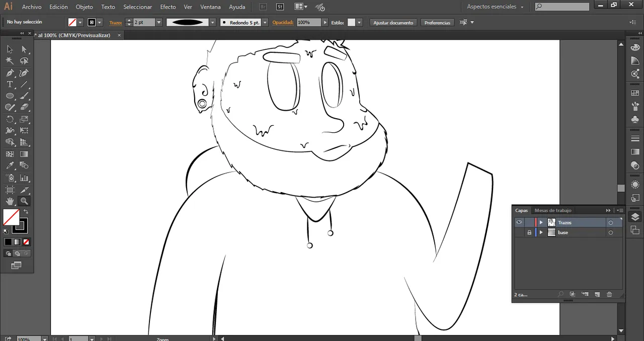Click the Ajustar documento button
Screen dimensions: 644x341
pos(393,23)
